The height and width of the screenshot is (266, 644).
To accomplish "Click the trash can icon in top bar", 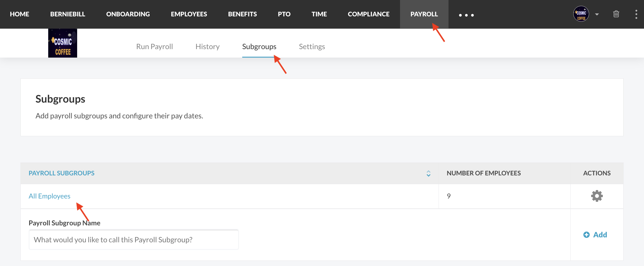I will tap(616, 14).
